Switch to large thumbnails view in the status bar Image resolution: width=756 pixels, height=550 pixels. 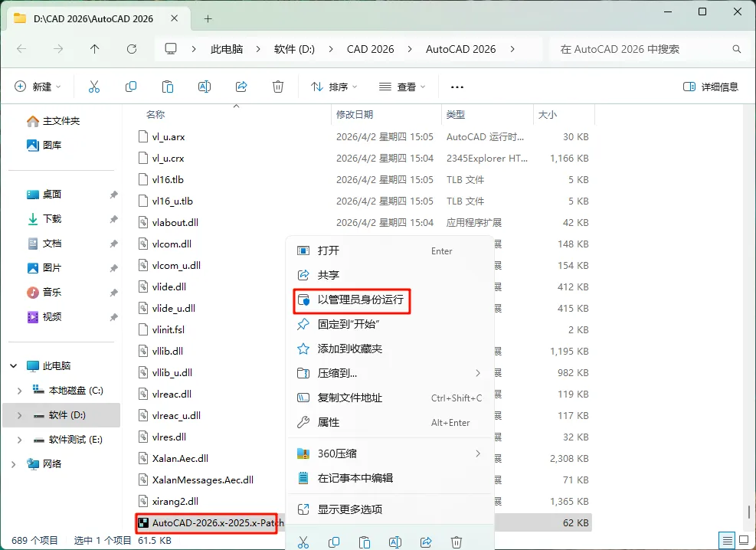(745, 540)
